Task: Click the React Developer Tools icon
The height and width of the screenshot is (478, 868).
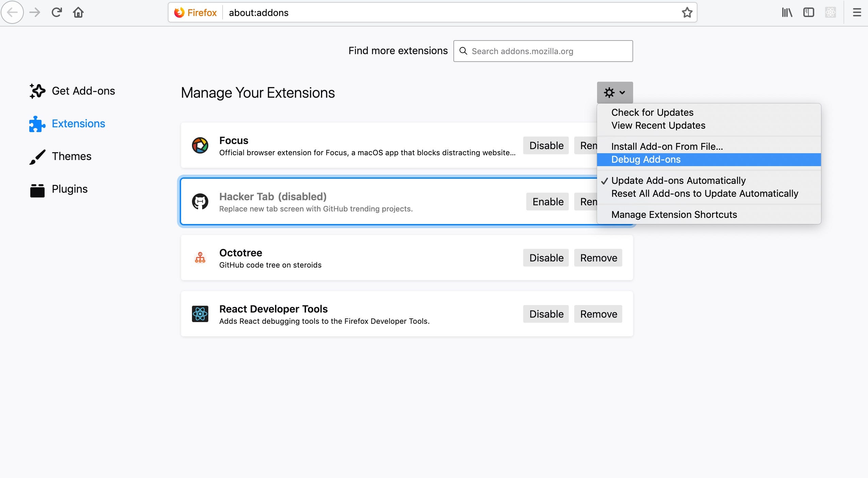Action: (x=200, y=314)
